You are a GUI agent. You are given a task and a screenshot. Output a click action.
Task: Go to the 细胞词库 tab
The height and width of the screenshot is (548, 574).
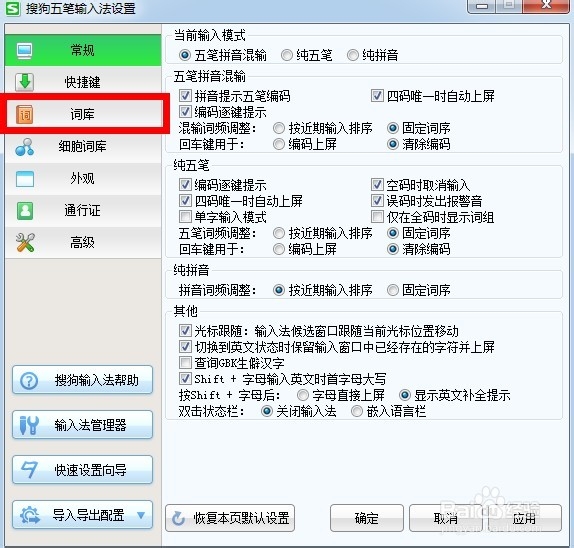pos(83,146)
